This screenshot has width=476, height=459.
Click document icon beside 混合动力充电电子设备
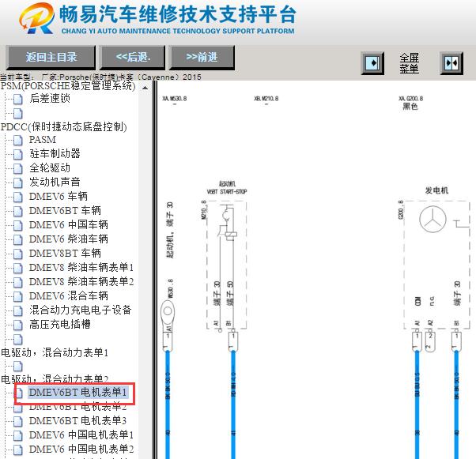[18, 311]
